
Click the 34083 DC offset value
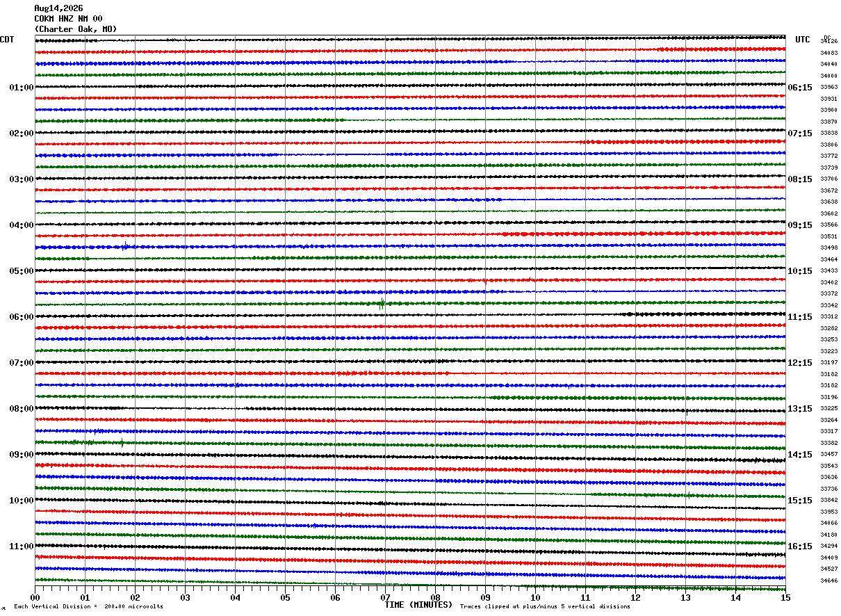pyautogui.click(x=828, y=53)
